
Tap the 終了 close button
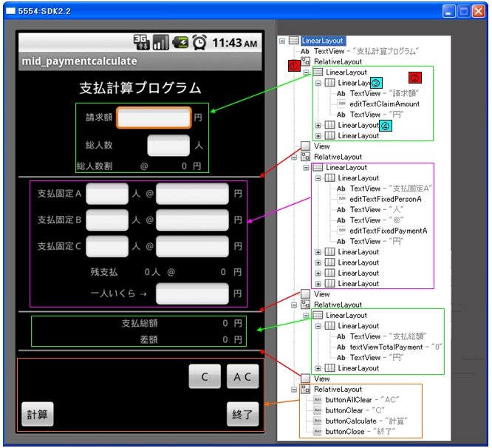pos(243,413)
